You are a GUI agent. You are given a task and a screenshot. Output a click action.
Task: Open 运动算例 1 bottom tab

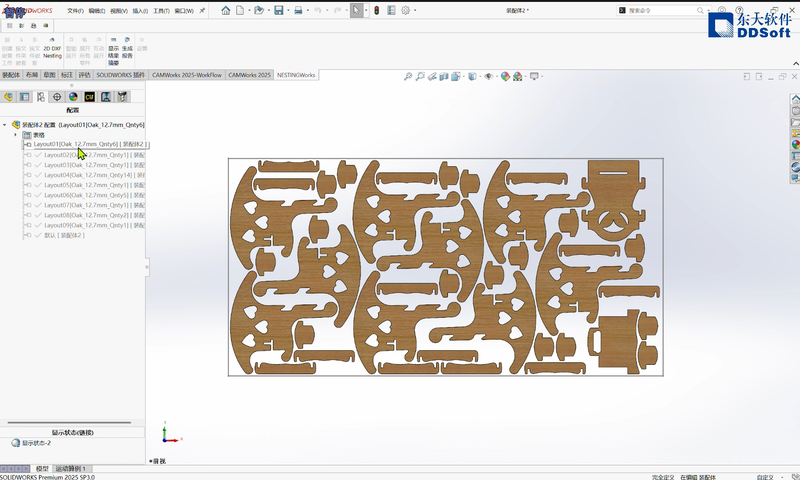71,468
